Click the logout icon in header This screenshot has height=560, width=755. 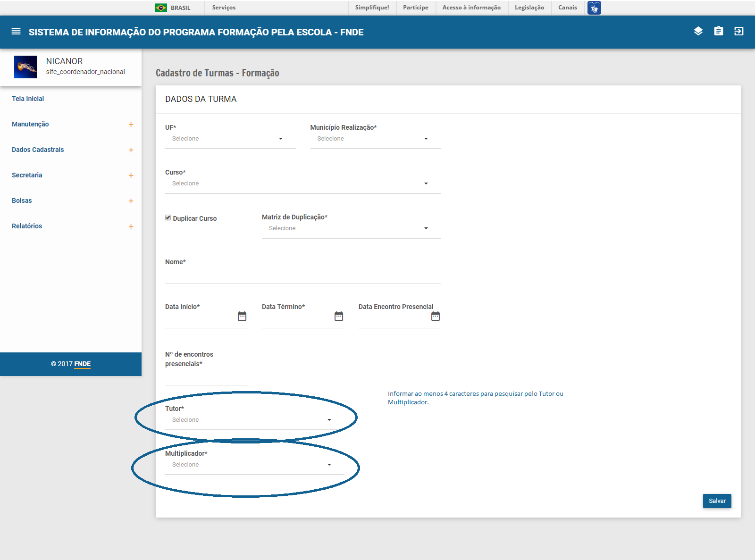(x=739, y=31)
